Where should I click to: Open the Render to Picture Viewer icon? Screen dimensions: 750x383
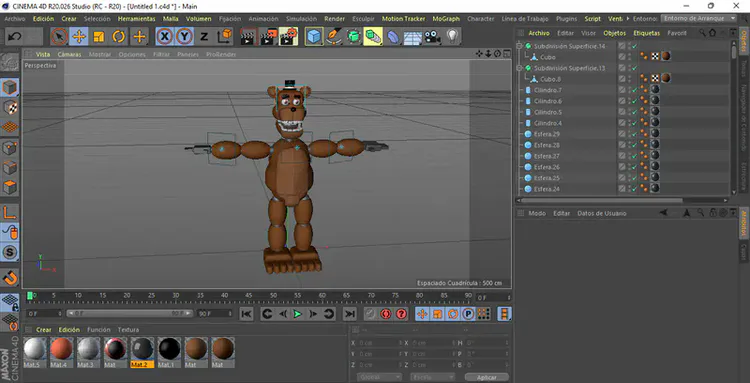pyautogui.click(x=268, y=36)
